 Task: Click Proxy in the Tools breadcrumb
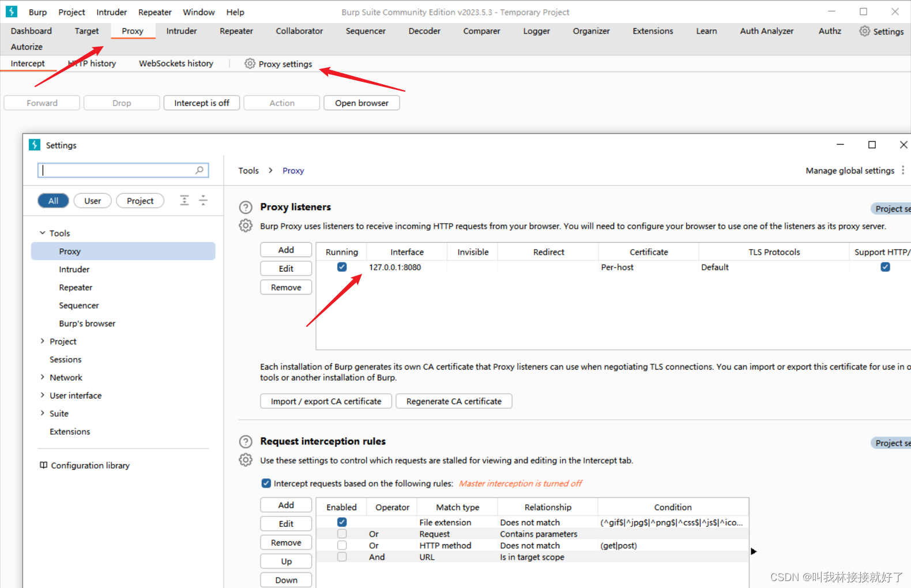pos(293,171)
